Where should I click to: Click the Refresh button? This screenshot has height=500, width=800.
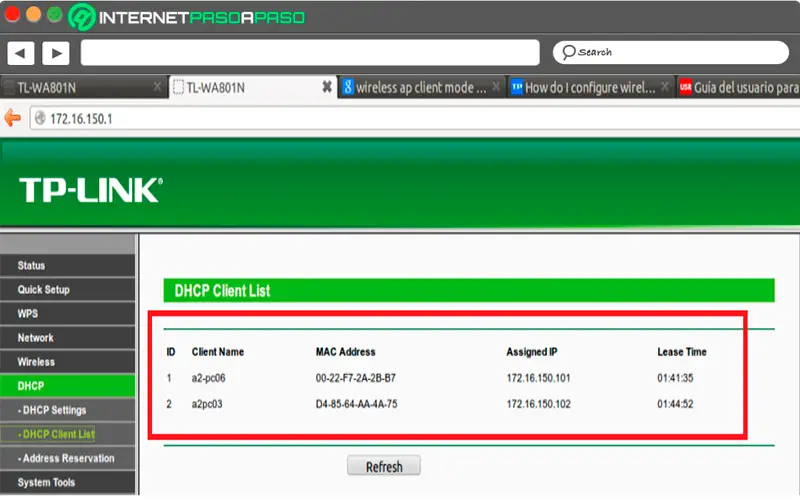coord(384,466)
